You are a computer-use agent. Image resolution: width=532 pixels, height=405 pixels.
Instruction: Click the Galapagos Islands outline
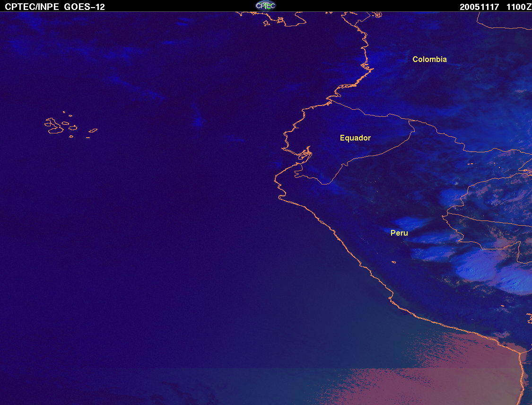click(x=70, y=125)
